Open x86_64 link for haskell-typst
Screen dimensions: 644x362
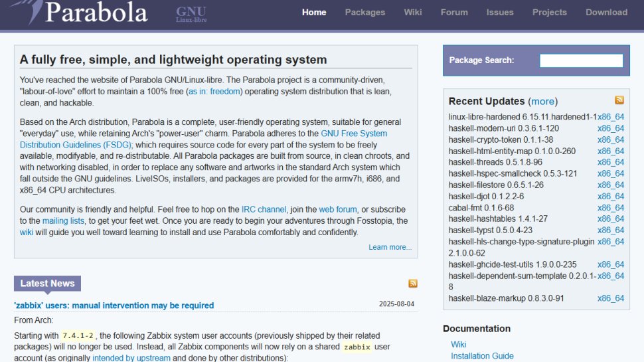click(x=611, y=230)
